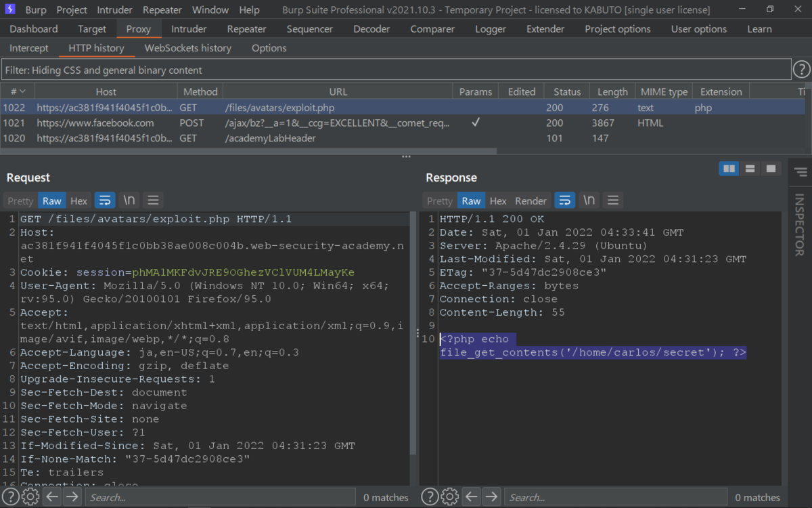Sort by the # column header

(x=18, y=91)
